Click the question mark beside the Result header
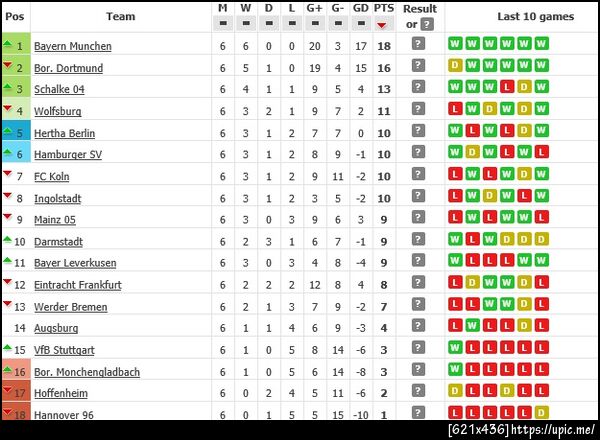The height and width of the screenshot is (440, 600). [427, 24]
